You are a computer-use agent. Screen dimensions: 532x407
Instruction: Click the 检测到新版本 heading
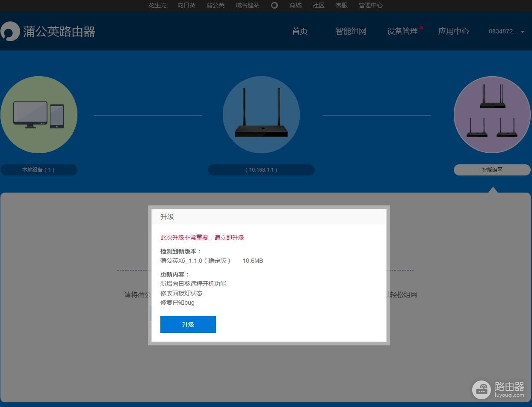coord(180,251)
